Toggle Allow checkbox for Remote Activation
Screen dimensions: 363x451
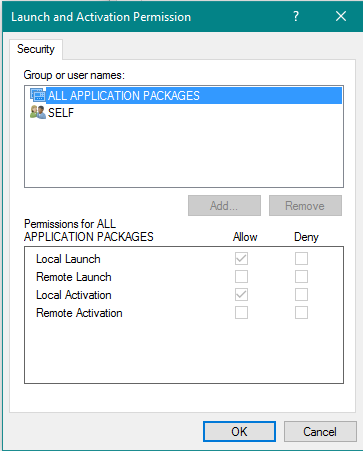point(241,312)
